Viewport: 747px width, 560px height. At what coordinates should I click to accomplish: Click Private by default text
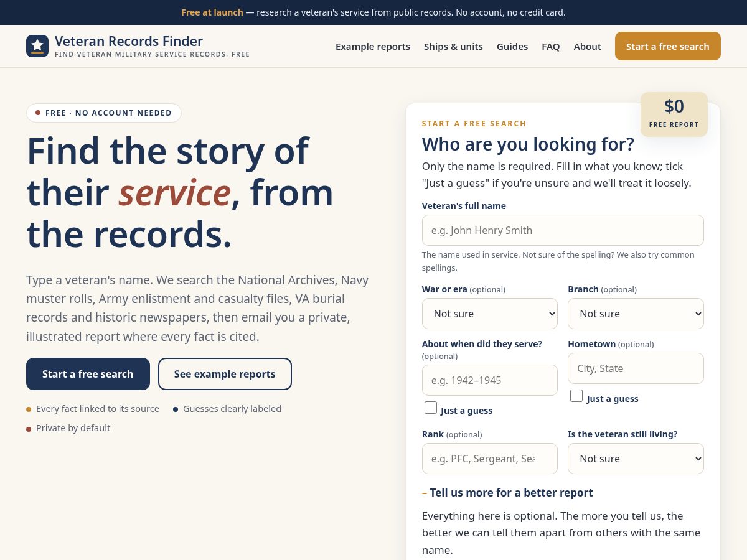point(73,428)
